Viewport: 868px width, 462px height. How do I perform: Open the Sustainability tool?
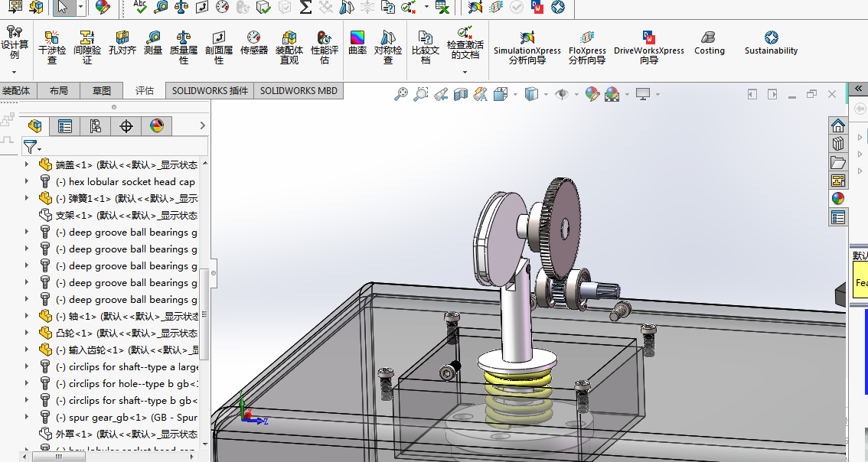tap(771, 43)
